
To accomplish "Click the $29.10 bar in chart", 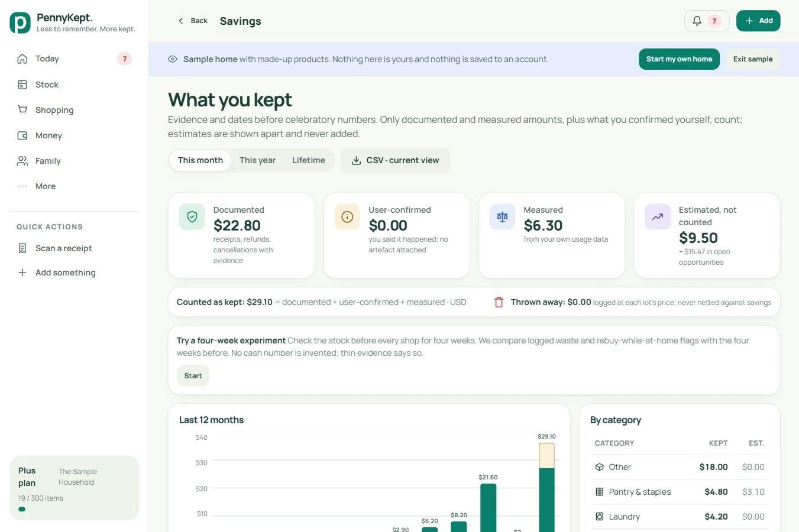I will 547,488.
